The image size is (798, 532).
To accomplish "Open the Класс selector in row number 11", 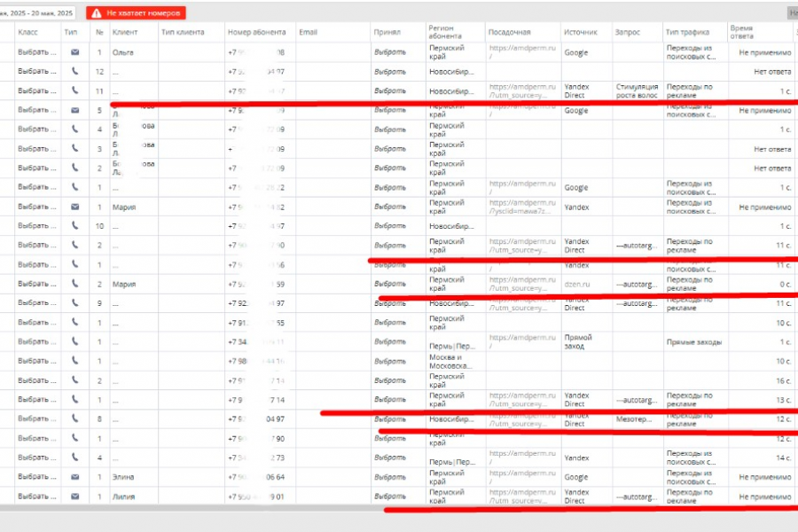I will coord(36,90).
